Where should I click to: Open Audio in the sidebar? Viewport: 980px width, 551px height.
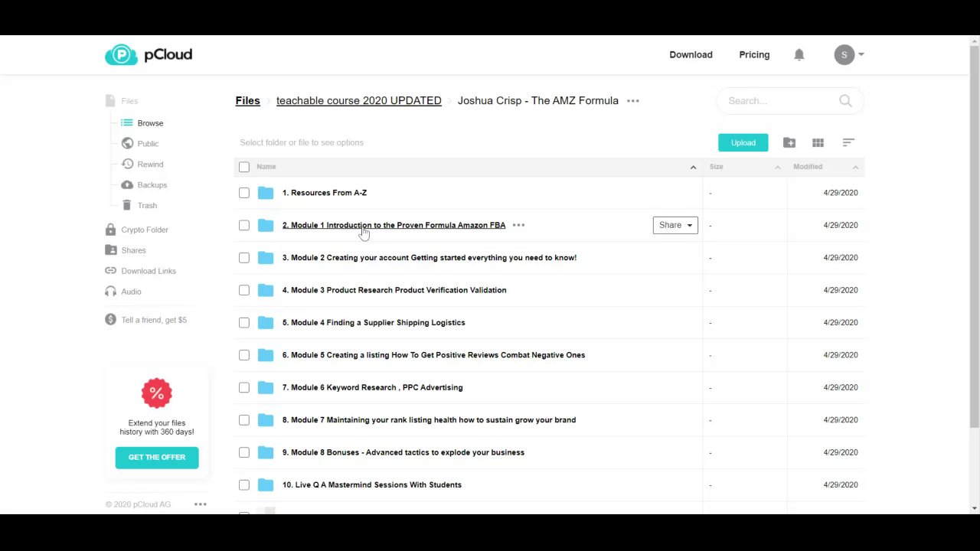point(122,292)
